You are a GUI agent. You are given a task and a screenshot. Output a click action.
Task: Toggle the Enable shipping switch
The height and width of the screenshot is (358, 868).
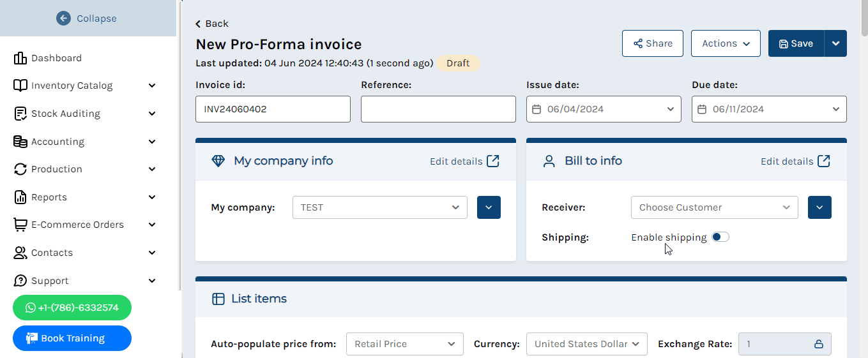coord(720,237)
